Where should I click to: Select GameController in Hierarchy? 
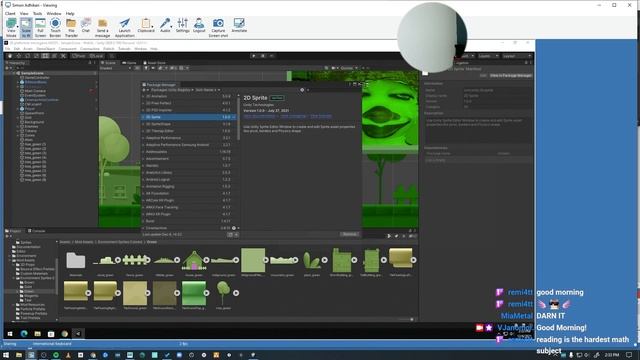[x=37, y=78]
